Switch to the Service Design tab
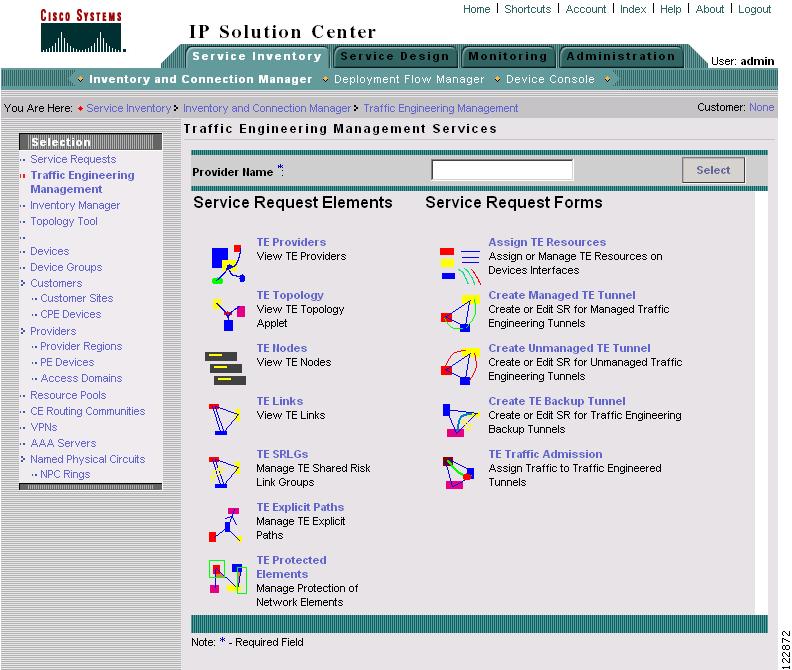792x670 pixels. coord(394,57)
